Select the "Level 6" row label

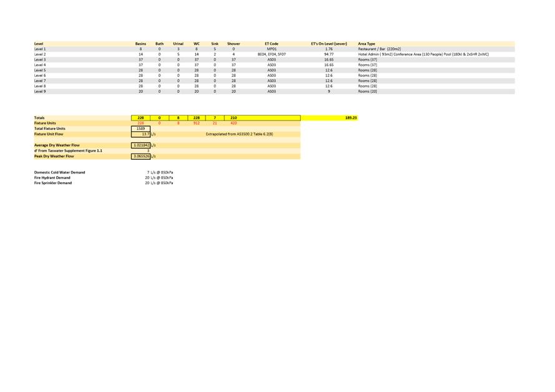[x=40, y=76]
